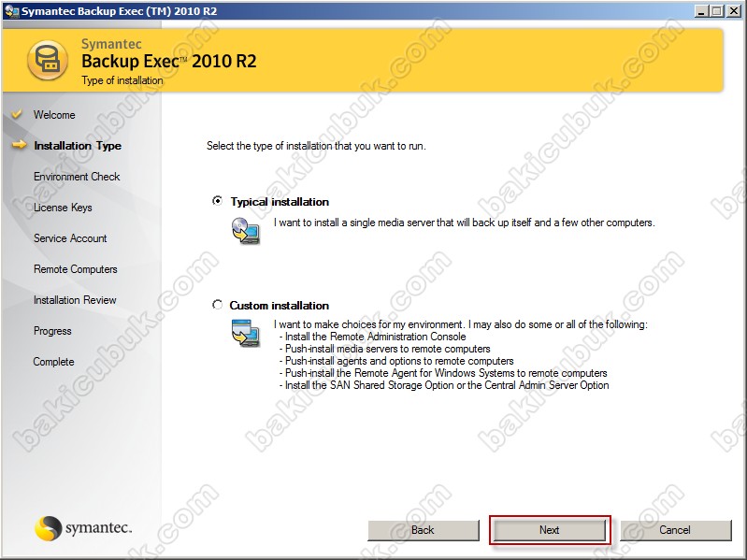747x560 pixels.
Task: Minimize the Backup Exec installer window
Action: [701, 11]
